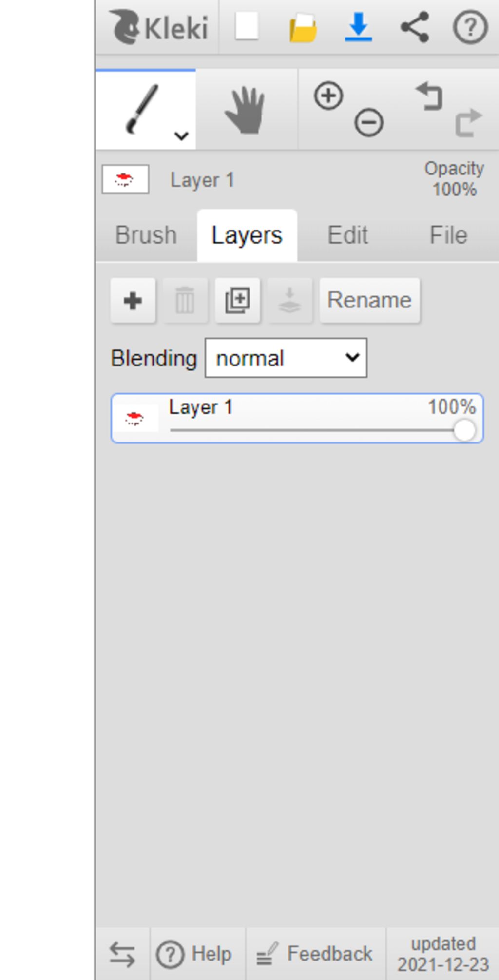This screenshot has width=499, height=980.
Task: Switch to the Brush tab
Action: tap(146, 235)
